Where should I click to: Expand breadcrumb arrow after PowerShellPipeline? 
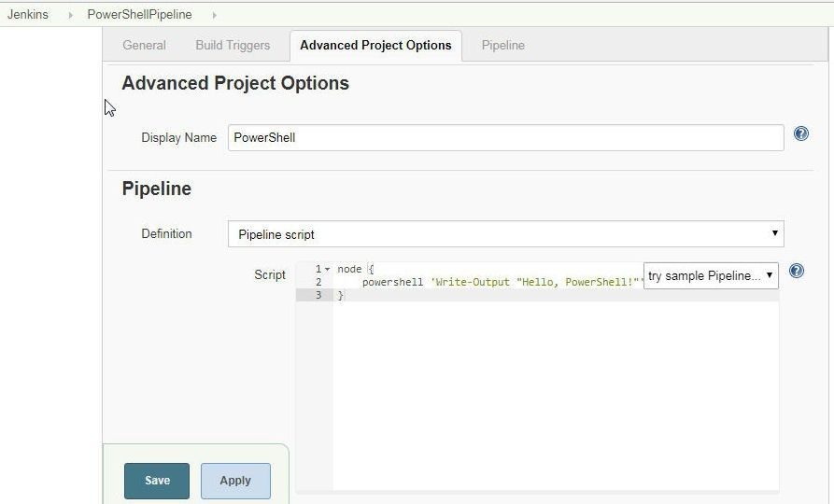[x=215, y=15]
